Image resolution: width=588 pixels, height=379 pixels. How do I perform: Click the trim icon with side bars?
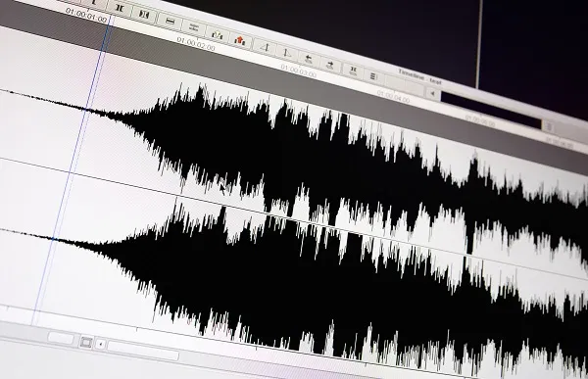[144, 14]
